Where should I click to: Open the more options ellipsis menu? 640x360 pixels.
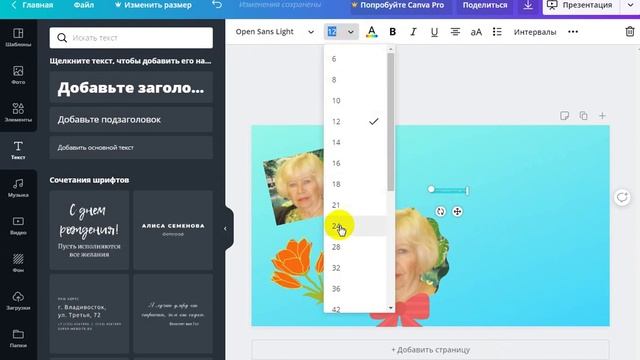[573, 32]
